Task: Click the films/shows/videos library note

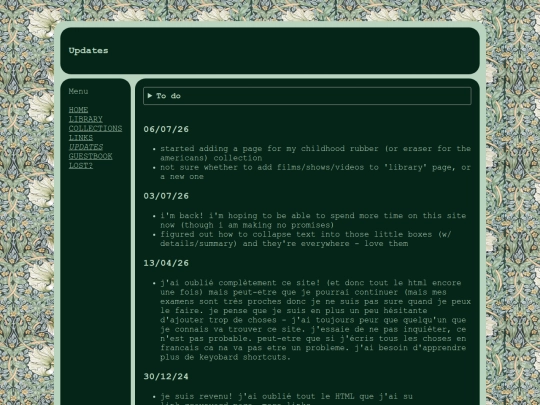Action: 315,172
